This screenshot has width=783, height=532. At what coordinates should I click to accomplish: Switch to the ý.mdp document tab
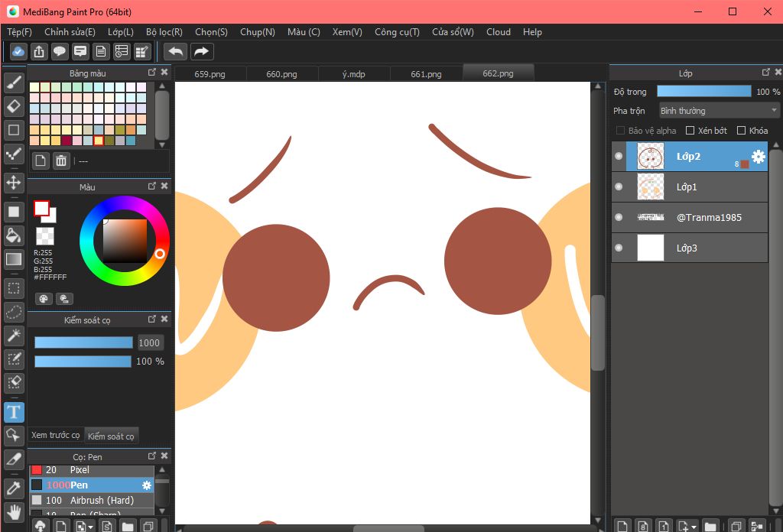tap(353, 74)
